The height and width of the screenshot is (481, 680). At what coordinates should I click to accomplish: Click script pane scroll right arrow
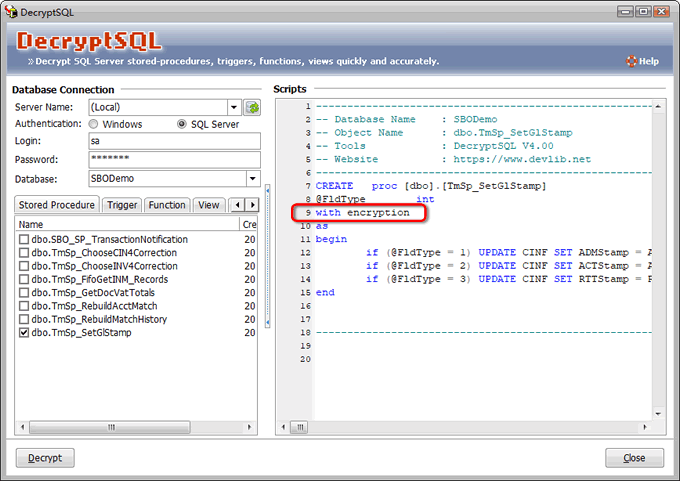(x=645, y=428)
